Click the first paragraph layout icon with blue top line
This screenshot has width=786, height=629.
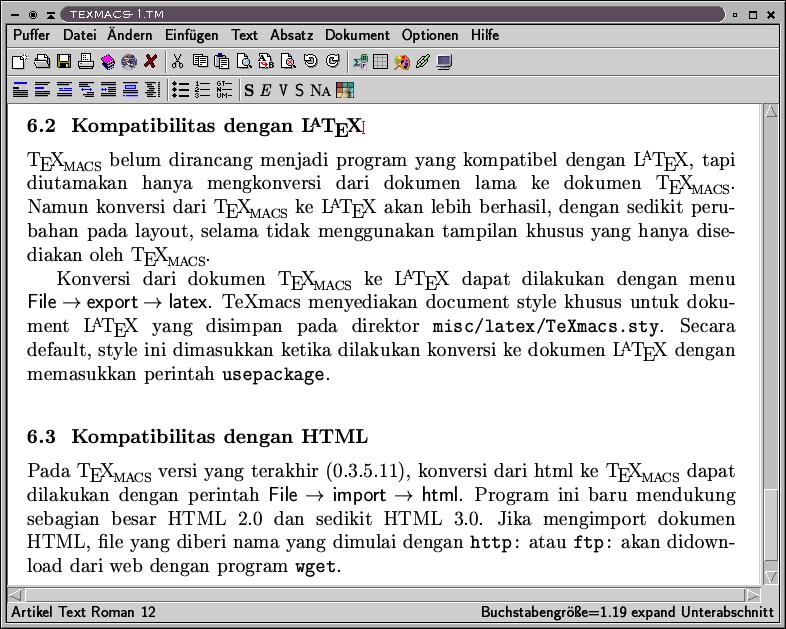point(21,90)
